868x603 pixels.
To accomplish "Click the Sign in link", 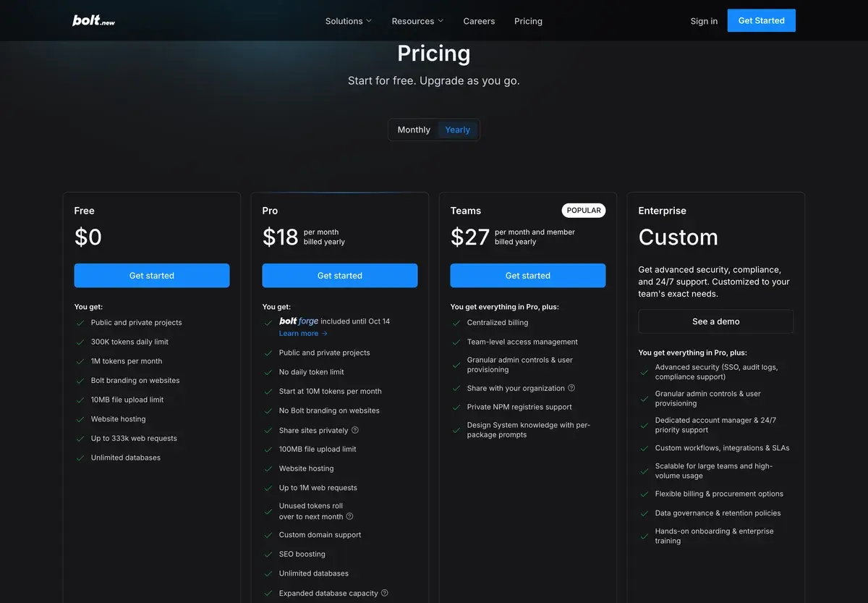I will [704, 21].
